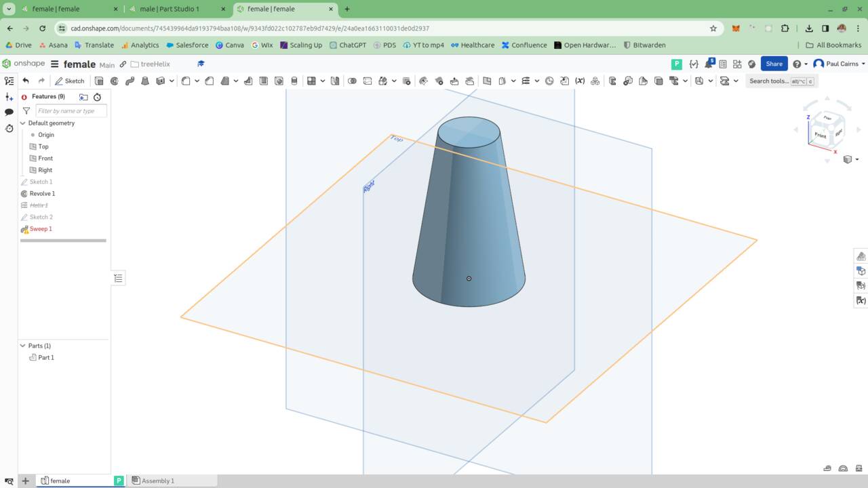Click the Search tools field
This screenshot has height=488, width=868.
click(x=781, y=81)
